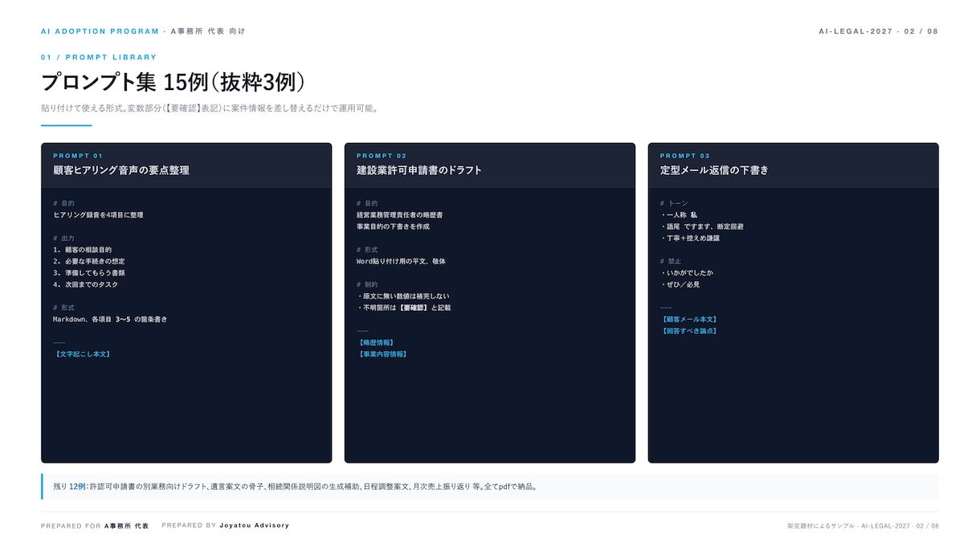Click the line "Markdown、各項目 3〜5 の箇条書き"
Screen dimensions: 980x551
pyautogui.click(x=110, y=319)
